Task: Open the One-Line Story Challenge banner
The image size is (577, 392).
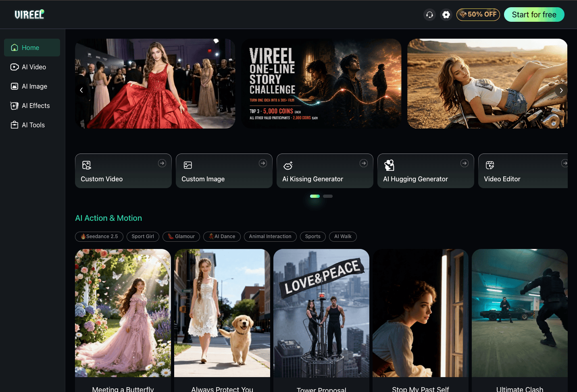Action: click(x=321, y=84)
